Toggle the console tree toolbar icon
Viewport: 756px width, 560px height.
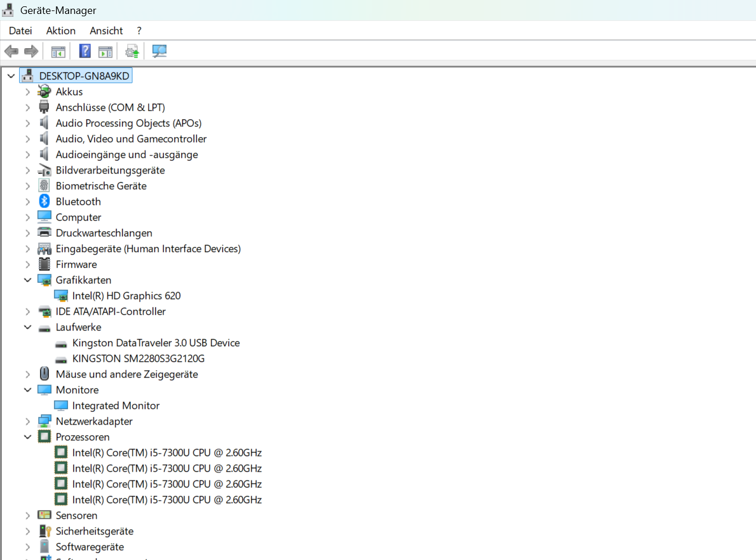click(x=58, y=52)
